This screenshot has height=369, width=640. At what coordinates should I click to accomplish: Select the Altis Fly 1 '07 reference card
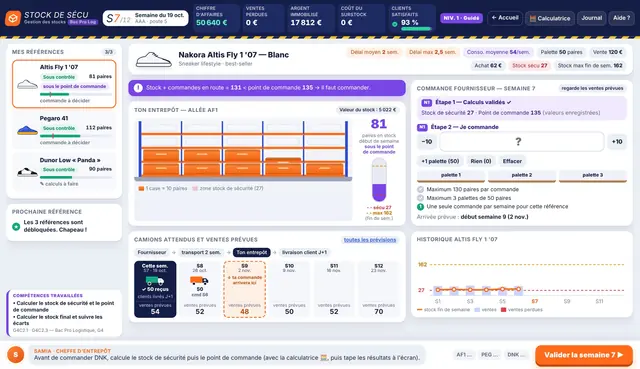tap(64, 84)
